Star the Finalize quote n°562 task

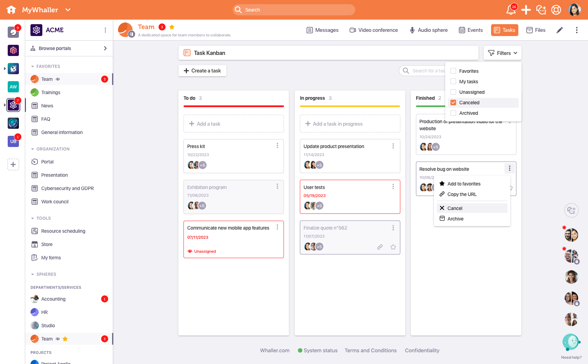click(x=393, y=247)
